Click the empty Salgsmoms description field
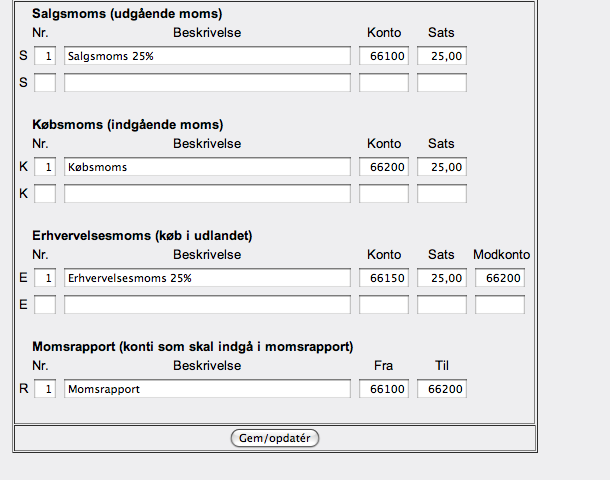 click(x=207, y=82)
